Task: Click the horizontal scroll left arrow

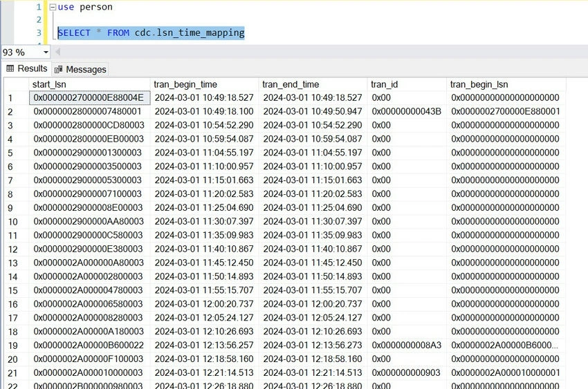Action: click(57, 52)
